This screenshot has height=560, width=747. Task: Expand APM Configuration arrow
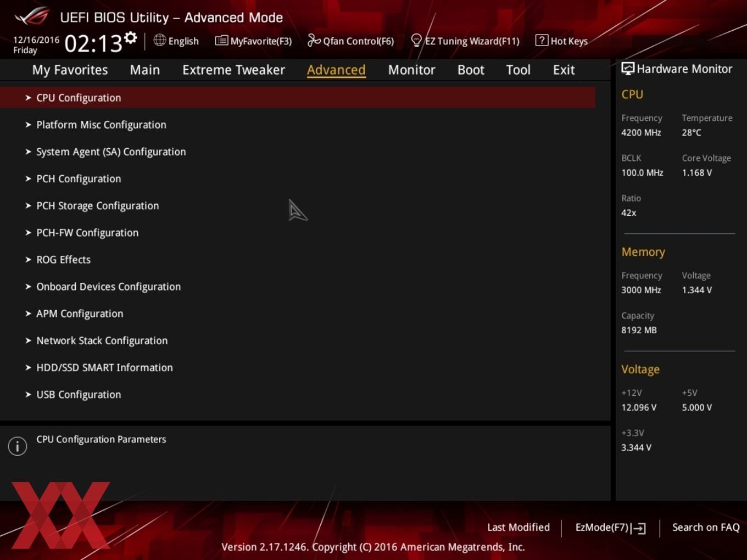coord(28,313)
